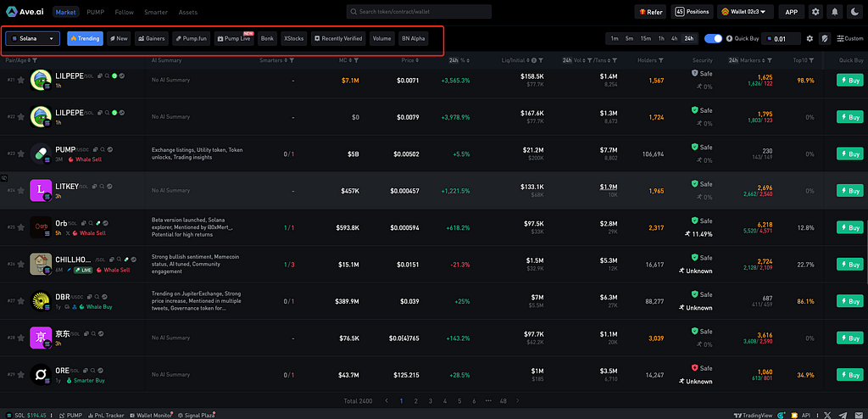Open the Solana chain dropdown

pos(33,39)
